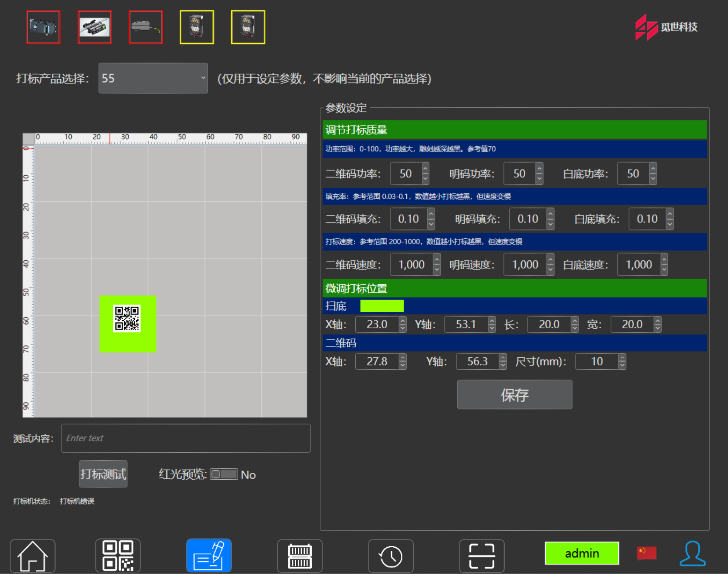728x574 pixels.
Task: Open the 打标产品选择 product dropdown
Action: coord(153,78)
